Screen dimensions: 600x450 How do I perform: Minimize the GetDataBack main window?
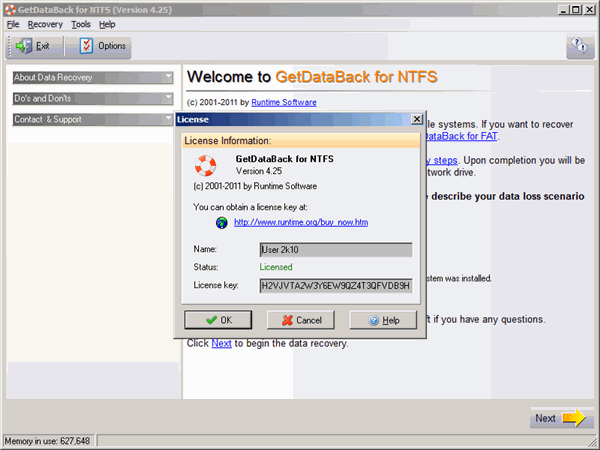tap(563, 10)
